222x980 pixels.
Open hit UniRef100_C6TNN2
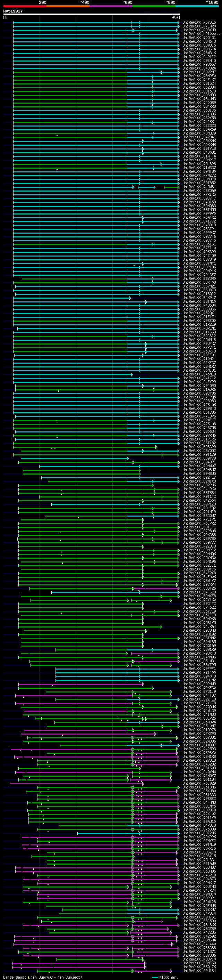(199, 638)
